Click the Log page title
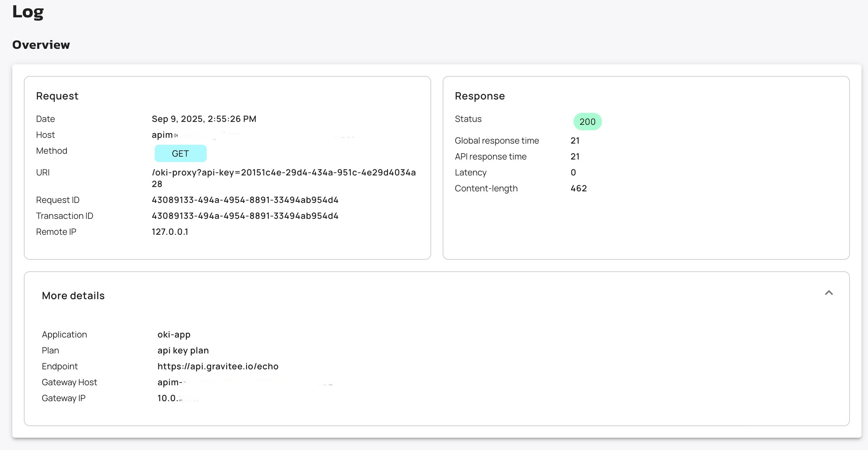Image resolution: width=868 pixels, height=450 pixels. [28, 12]
